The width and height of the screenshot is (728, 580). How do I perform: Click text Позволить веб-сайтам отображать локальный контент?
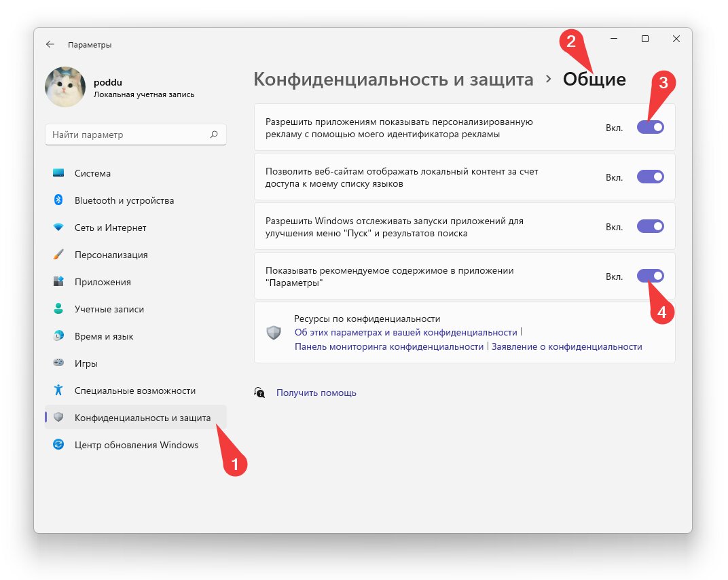click(401, 177)
